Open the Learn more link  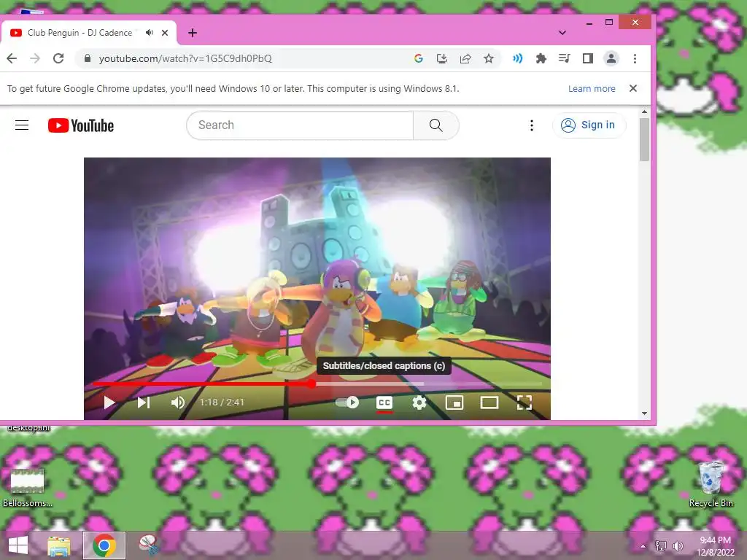592,88
